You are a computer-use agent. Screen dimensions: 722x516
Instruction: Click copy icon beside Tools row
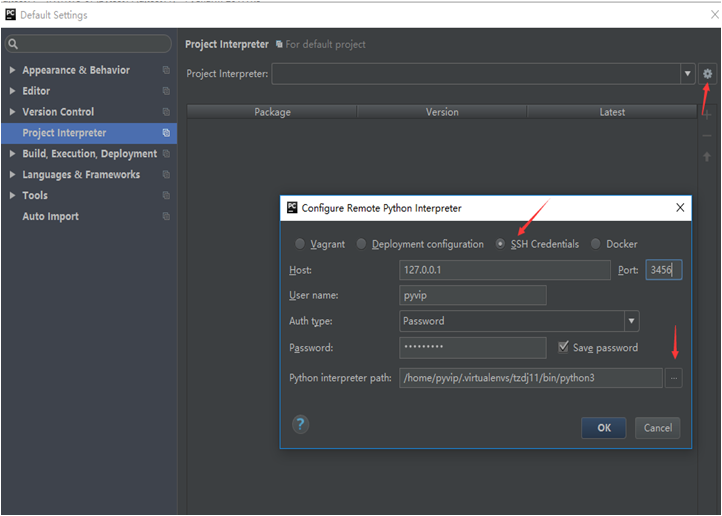click(166, 195)
